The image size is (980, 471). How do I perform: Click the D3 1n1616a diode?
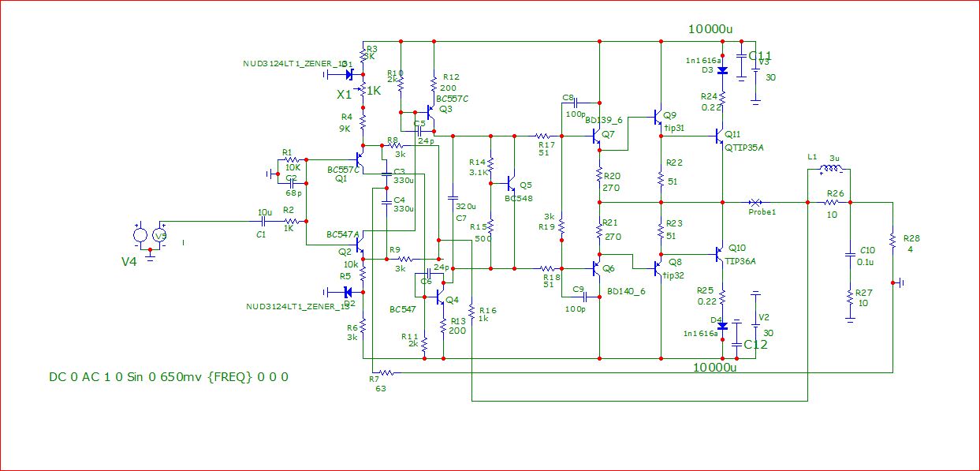click(x=722, y=70)
